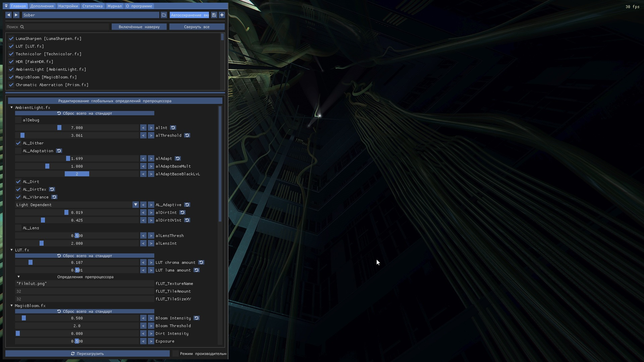644x362 pixels.
Task: Switch to the Настройки tab
Action: coord(68,6)
